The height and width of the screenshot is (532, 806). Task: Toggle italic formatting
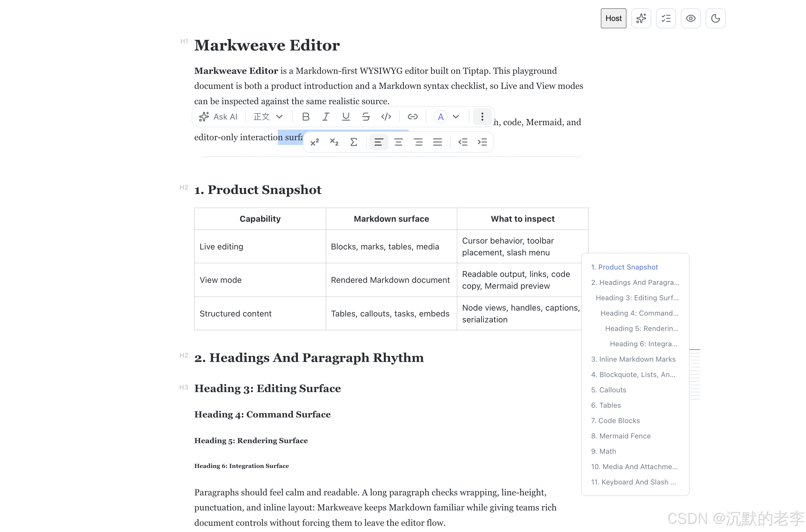[x=326, y=117]
